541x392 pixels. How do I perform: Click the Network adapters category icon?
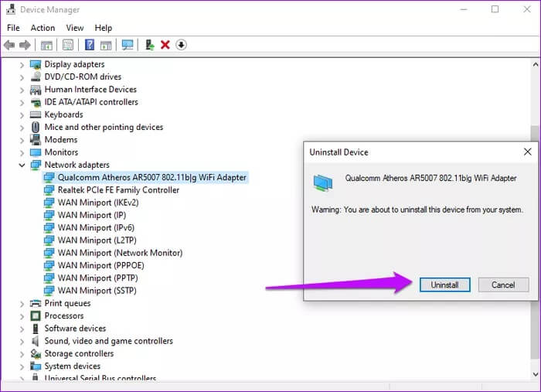(36, 165)
